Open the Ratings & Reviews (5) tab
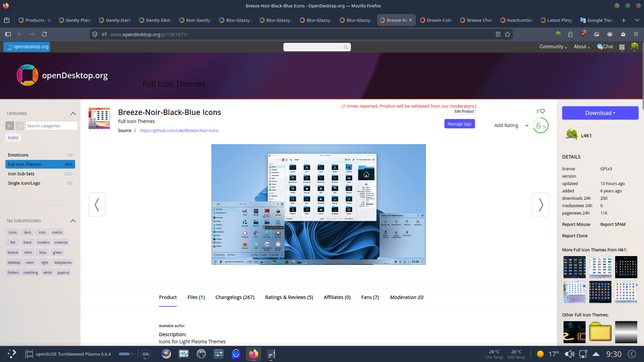Image resolution: width=644 pixels, height=362 pixels. pos(289,297)
